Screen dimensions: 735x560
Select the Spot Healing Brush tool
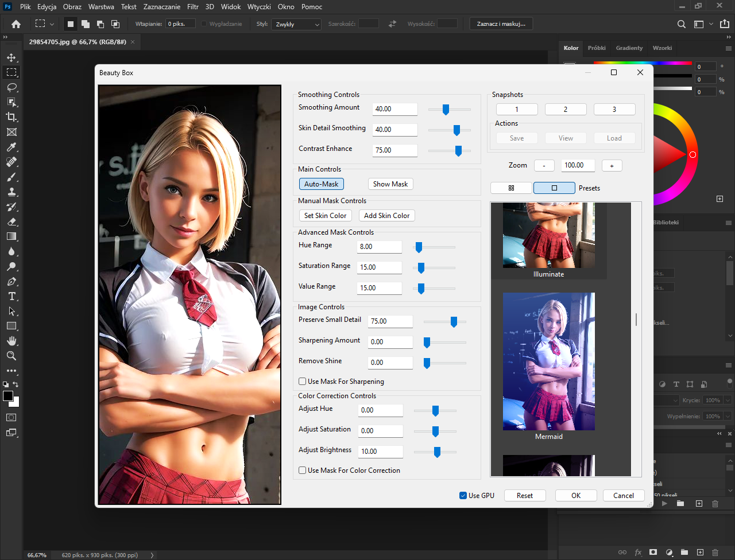pos(11,162)
